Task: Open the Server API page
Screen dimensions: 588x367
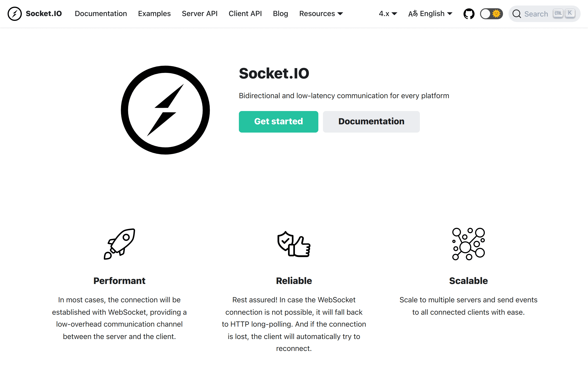Action: coord(200,14)
